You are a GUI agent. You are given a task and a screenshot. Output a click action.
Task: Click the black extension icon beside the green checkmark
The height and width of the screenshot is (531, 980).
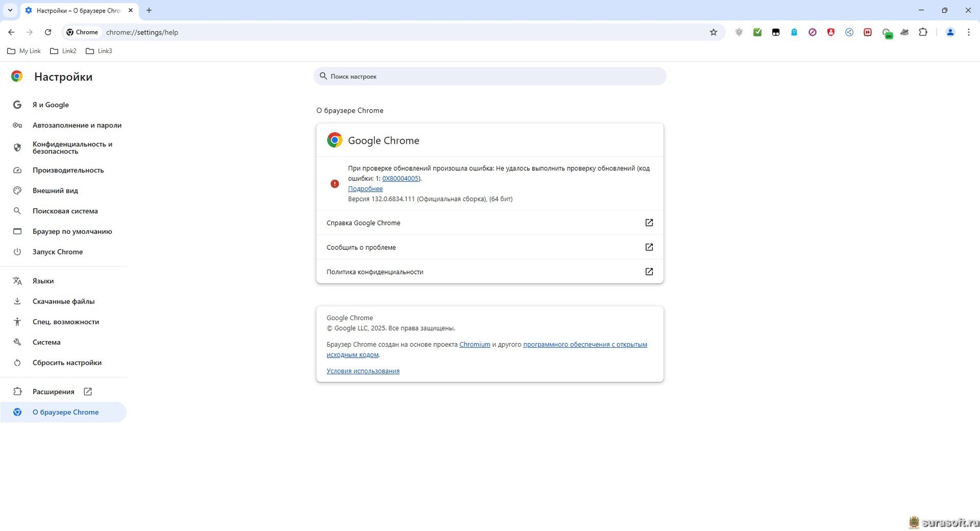pyautogui.click(x=776, y=32)
